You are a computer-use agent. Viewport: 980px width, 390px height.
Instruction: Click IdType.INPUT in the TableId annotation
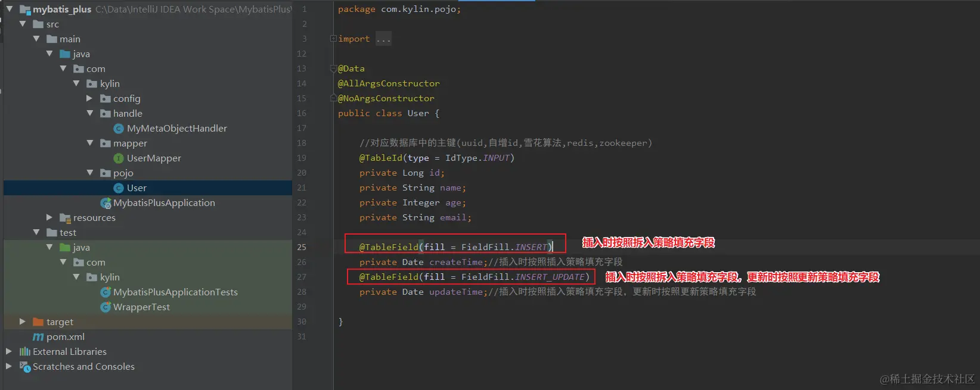(477, 158)
